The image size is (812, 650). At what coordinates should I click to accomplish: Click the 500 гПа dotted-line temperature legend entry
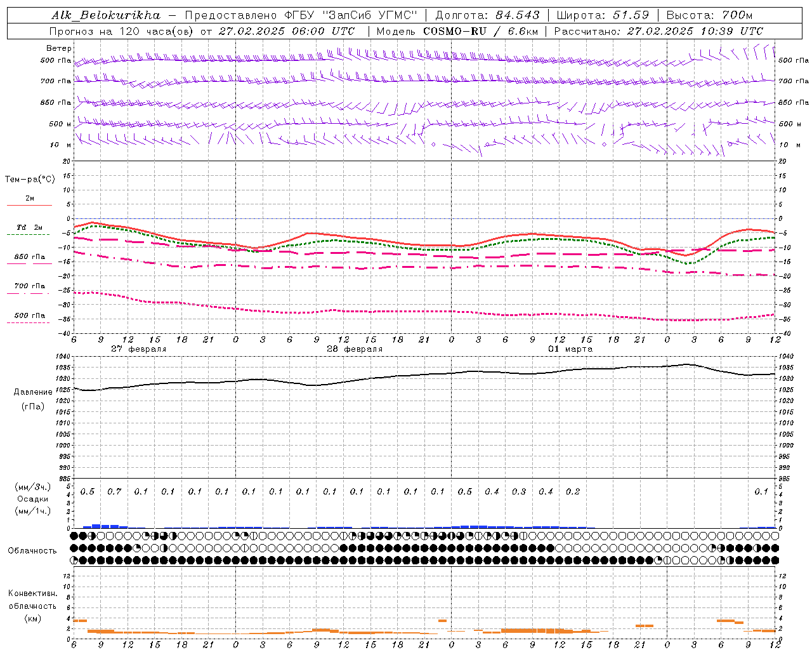pyautogui.click(x=30, y=315)
